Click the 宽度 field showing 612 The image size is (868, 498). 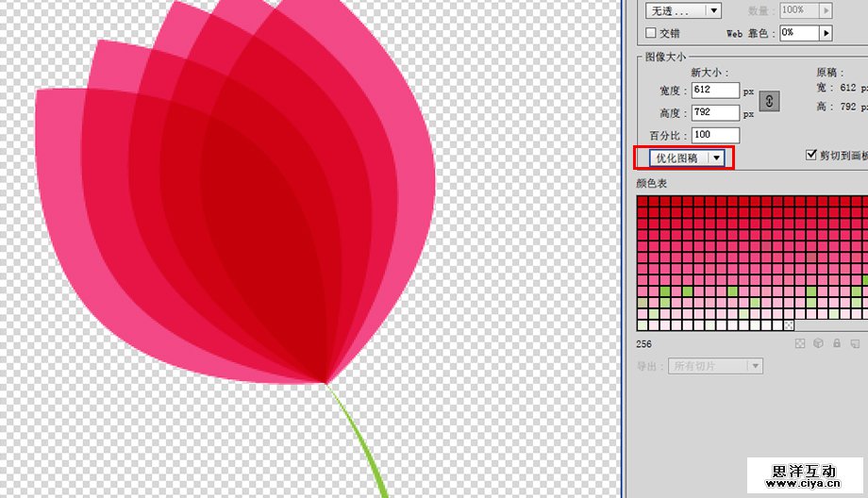point(714,91)
